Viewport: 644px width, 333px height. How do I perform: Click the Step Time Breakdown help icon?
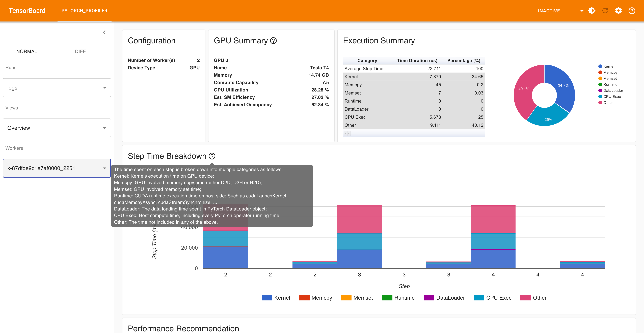[x=212, y=156]
